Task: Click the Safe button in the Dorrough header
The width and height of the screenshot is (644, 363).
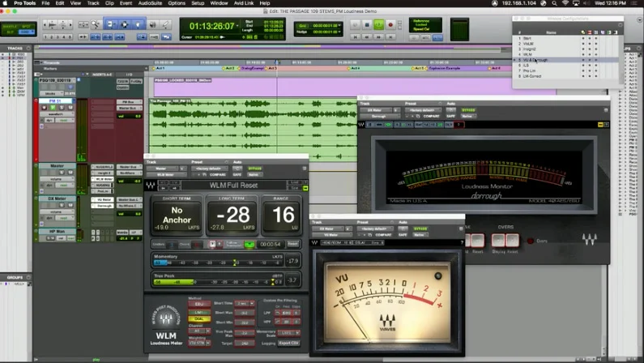Action: (x=450, y=116)
